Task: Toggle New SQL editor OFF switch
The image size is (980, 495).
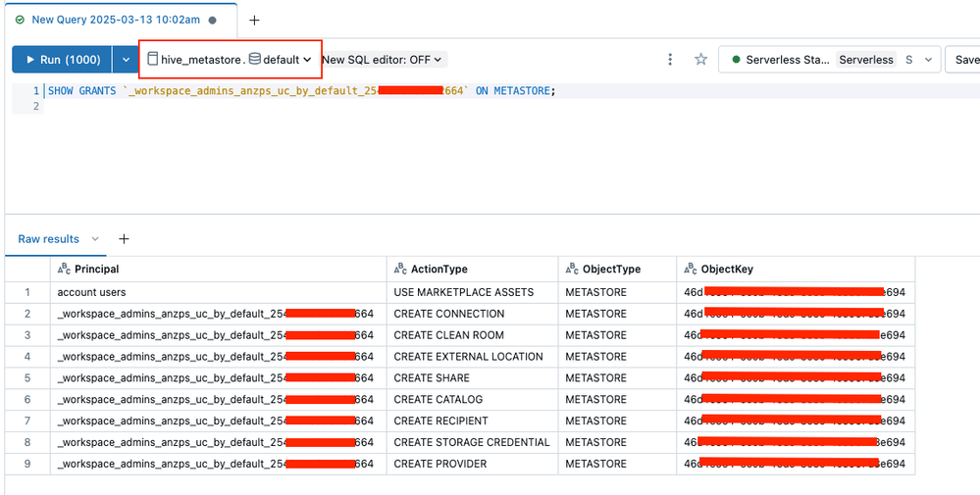Action: click(x=383, y=60)
